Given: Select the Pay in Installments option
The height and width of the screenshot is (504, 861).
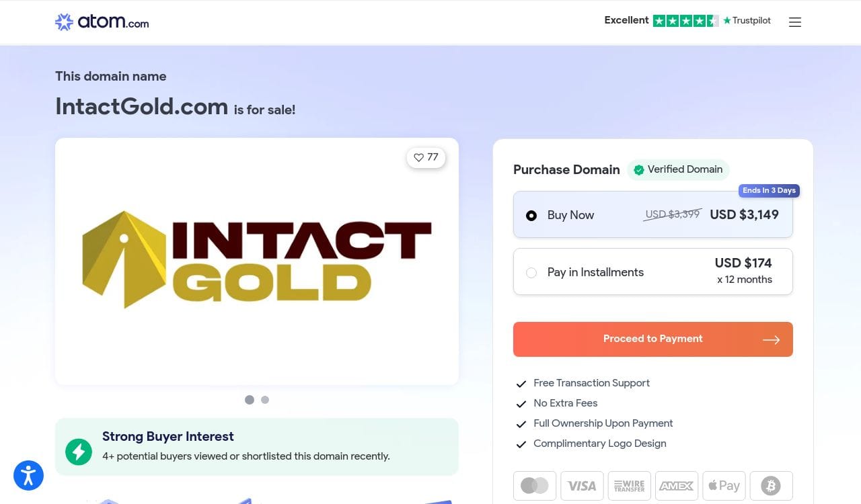Looking at the screenshot, I should coord(531,272).
